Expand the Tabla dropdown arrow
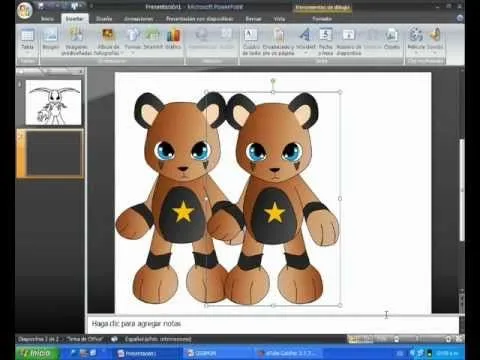The image size is (480, 360). [x=27, y=53]
